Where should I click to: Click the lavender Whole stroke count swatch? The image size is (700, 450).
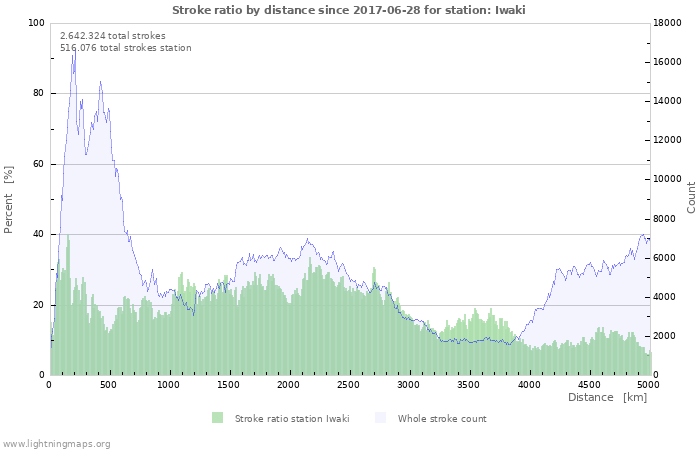380,418
